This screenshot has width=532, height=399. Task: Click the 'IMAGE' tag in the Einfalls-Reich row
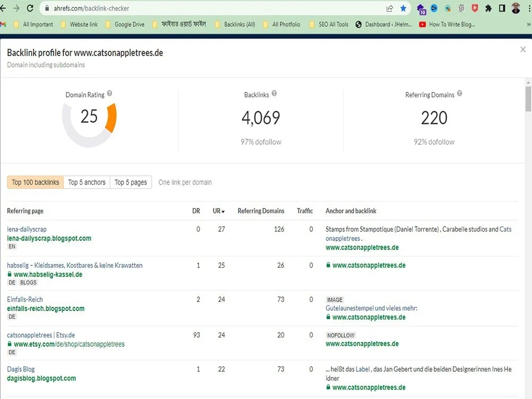coord(335,300)
